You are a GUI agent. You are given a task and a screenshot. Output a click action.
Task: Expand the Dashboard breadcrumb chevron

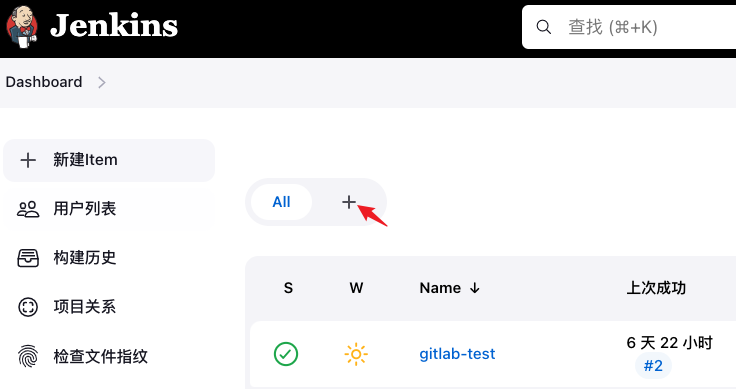[x=102, y=83]
